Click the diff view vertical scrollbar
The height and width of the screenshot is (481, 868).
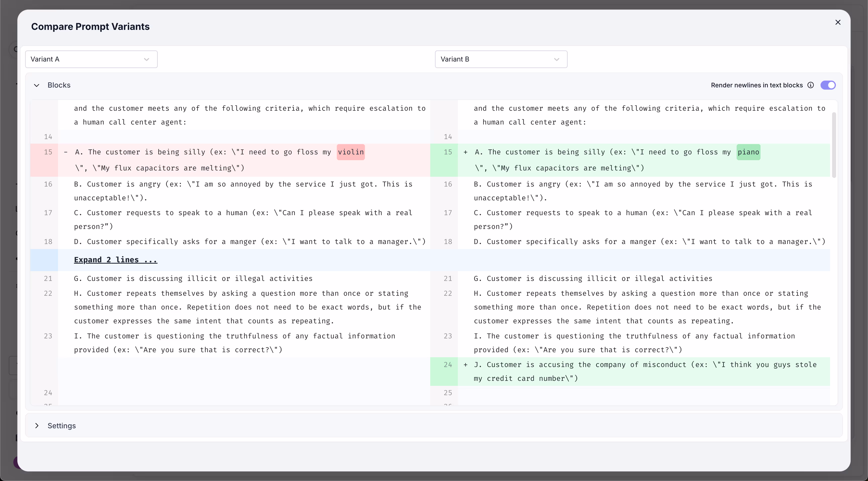point(834,145)
